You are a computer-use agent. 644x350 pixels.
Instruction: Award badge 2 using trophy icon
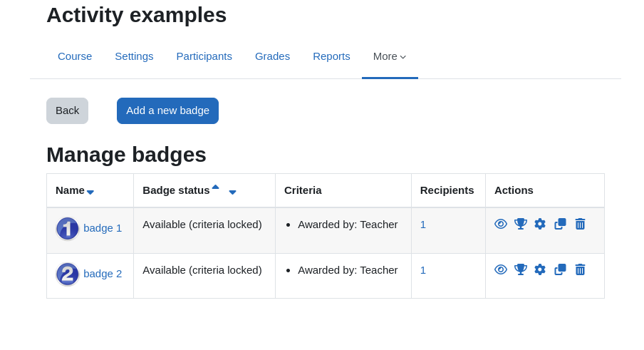coord(520,269)
